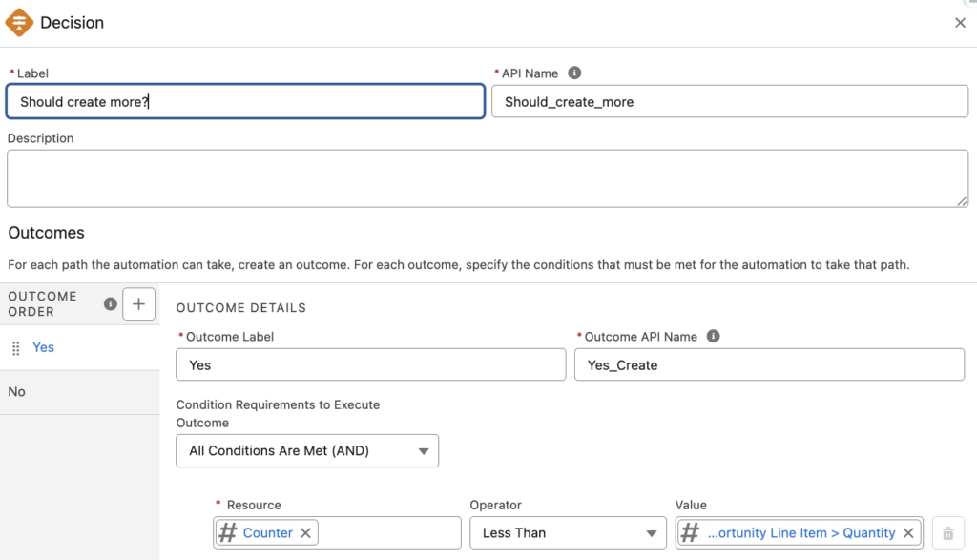The image size is (977, 560).
Task: Clear the Quantity value pill
Action: click(x=908, y=533)
